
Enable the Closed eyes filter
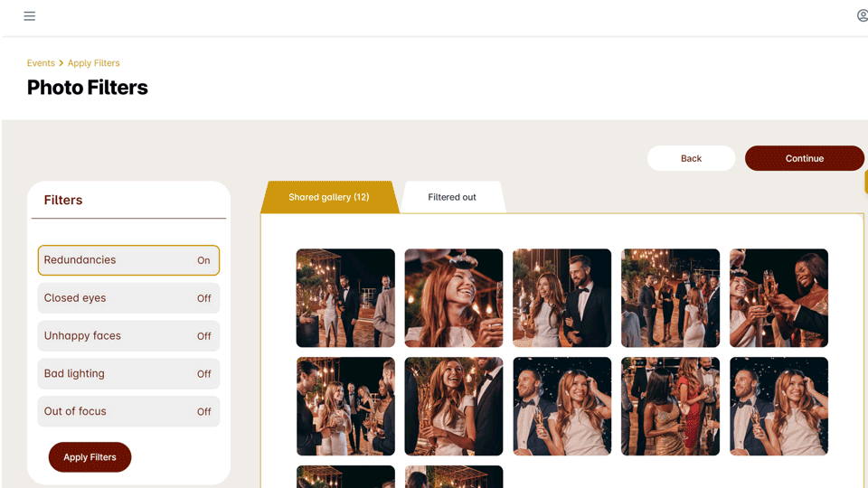tap(128, 298)
